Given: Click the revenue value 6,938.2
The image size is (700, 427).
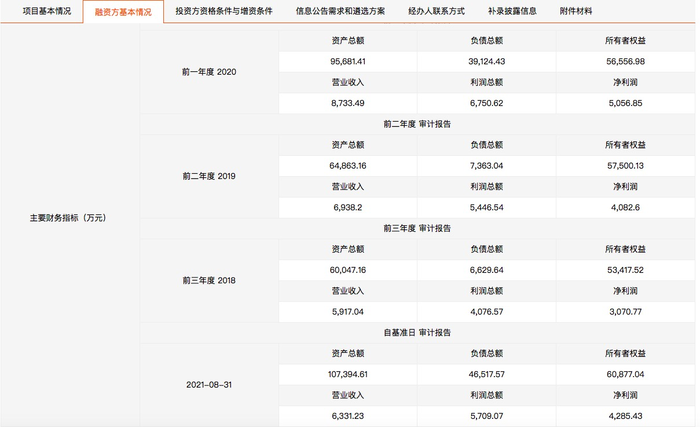Looking at the screenshot, I should (x=348, y=207).
